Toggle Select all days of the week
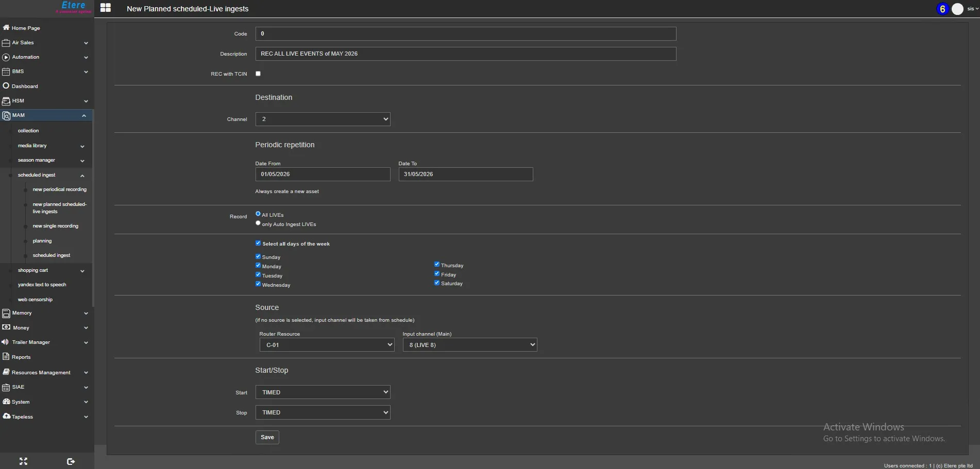This screenshot has width=980, height=469. pyautogui.click(x=258, y=244)
